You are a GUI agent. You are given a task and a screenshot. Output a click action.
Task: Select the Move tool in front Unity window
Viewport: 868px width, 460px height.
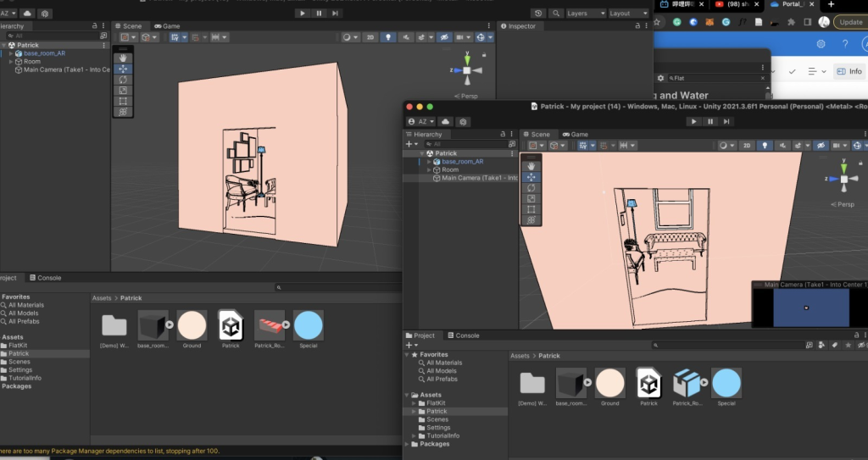531,177
